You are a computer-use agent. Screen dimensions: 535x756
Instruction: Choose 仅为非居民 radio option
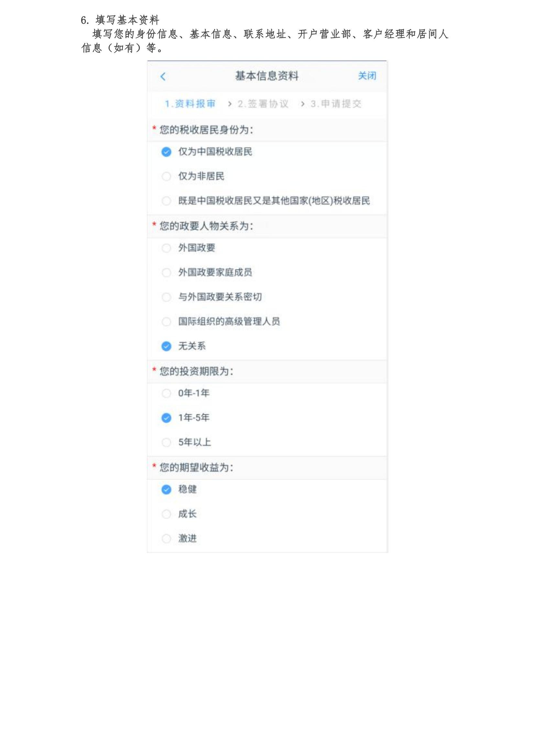click(x=166, y=176)
